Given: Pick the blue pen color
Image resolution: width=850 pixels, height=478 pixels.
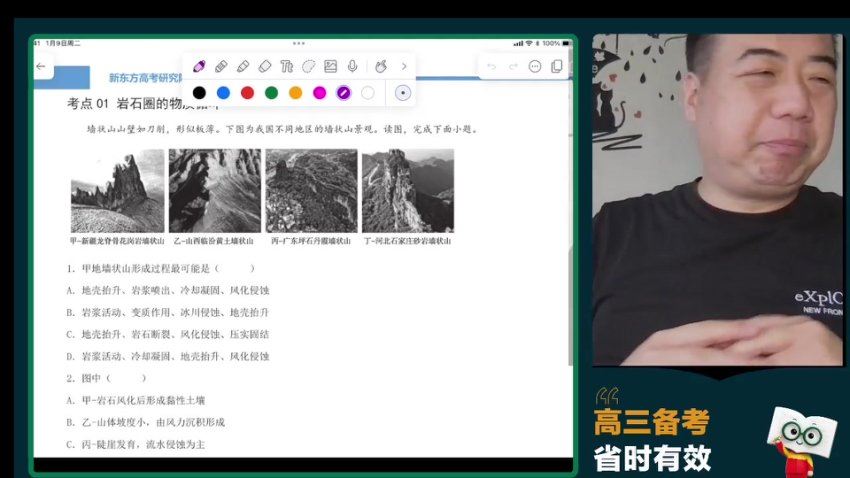Looking at the screenshot, I should (223, 93).
